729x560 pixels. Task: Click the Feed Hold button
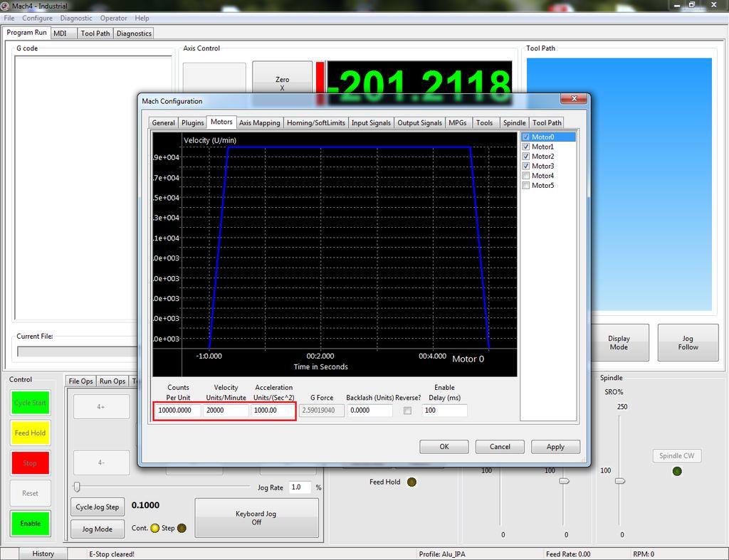coord(30,433)
